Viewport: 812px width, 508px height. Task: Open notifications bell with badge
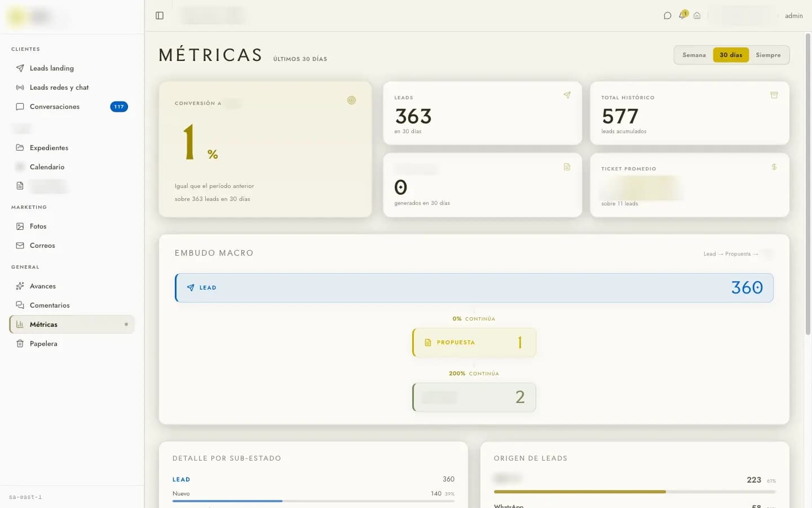click(683, 15)
